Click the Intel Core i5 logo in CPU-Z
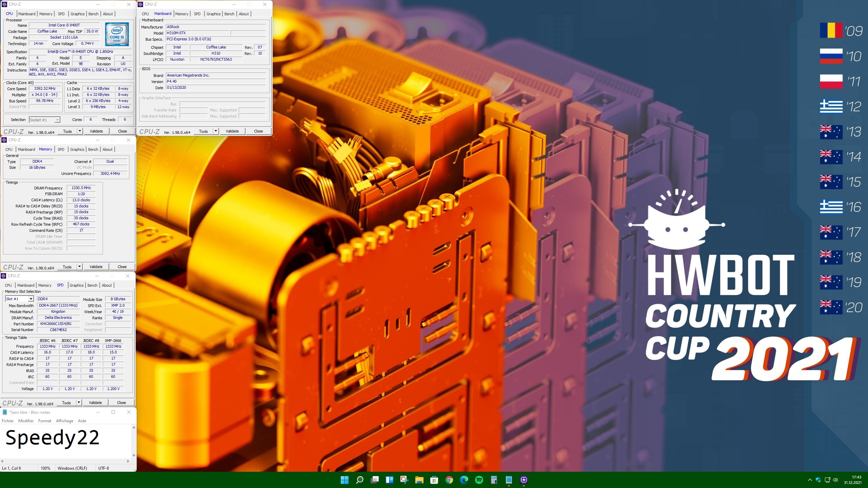868x488 pixels. 117,34
